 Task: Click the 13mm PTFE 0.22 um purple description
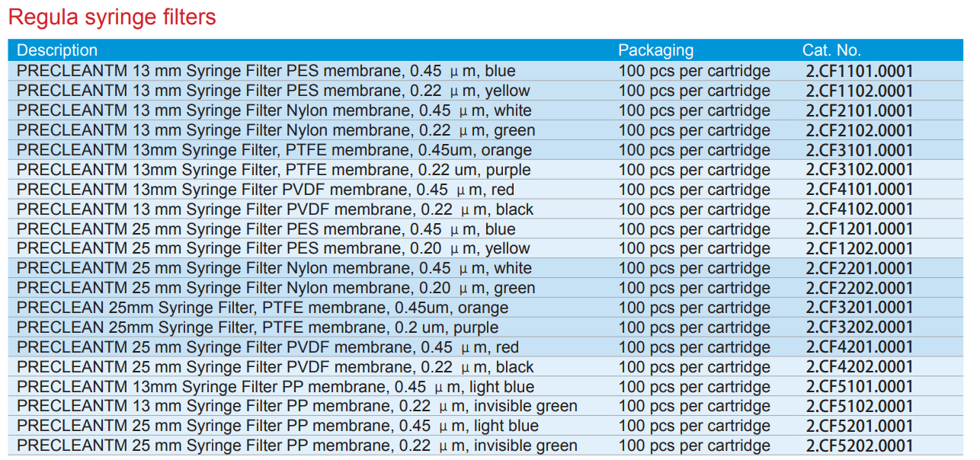pyautogui.click(x=274, y=170)
